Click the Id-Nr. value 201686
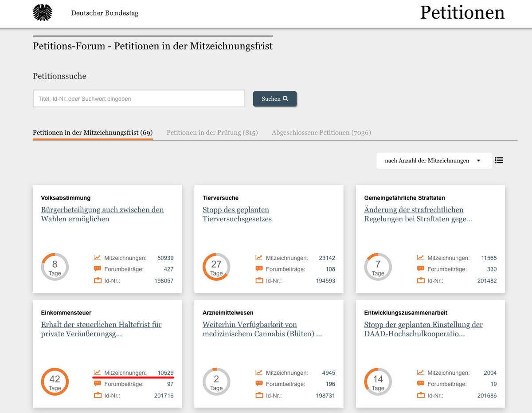The width and height of the screenshot is (532, 413). (487, 396)
